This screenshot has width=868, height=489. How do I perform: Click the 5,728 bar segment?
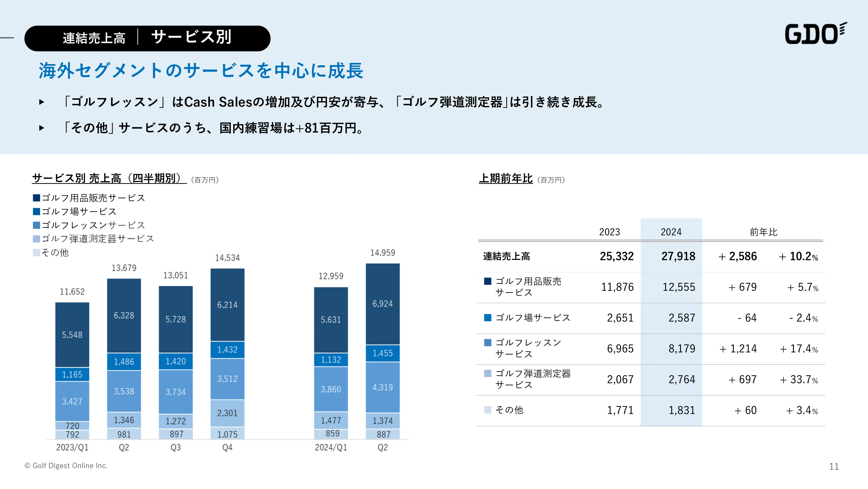[176, 319]
